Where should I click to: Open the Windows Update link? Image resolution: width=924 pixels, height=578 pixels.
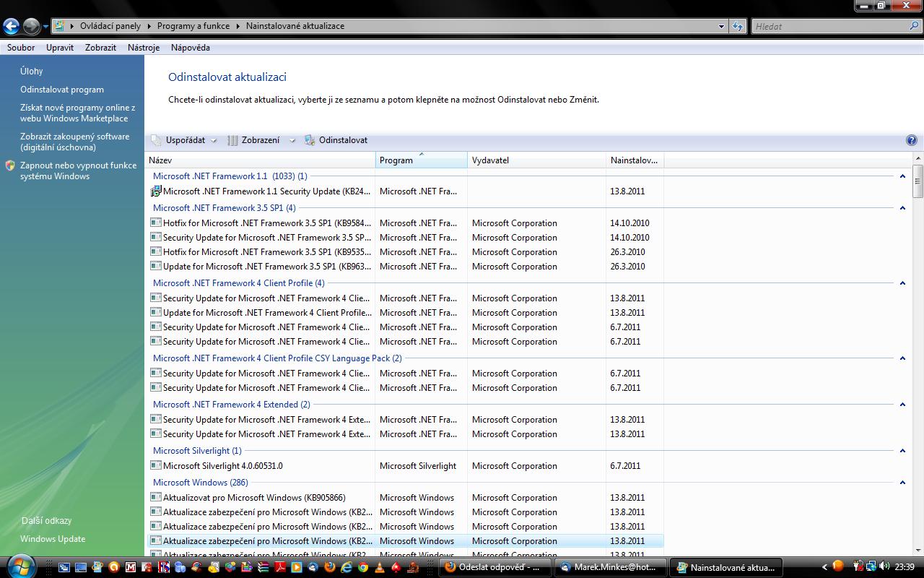pos(53,539)
